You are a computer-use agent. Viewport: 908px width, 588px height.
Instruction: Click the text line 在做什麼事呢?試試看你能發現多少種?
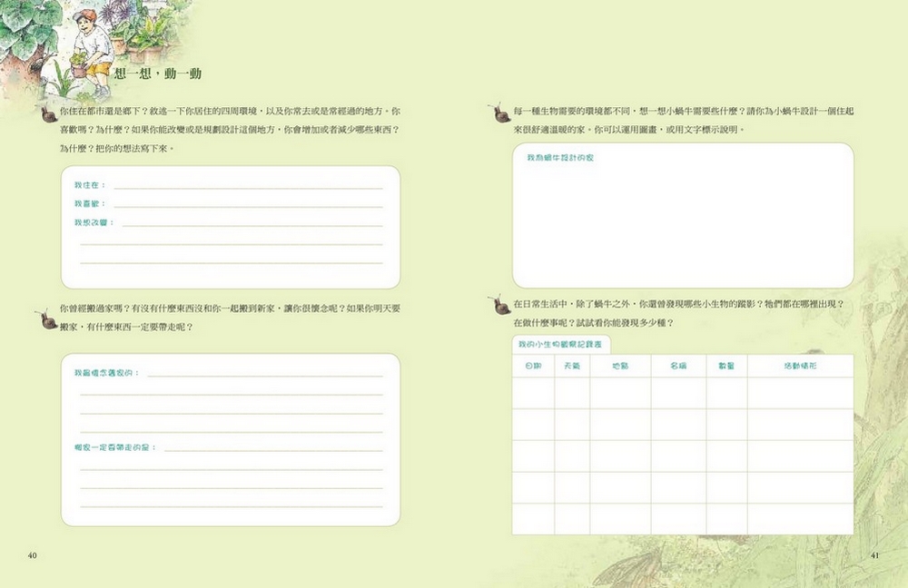click(594, 323)
